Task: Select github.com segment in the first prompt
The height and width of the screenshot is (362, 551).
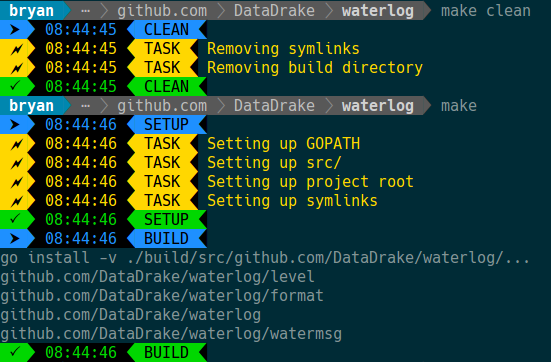Action: point(162,11)
